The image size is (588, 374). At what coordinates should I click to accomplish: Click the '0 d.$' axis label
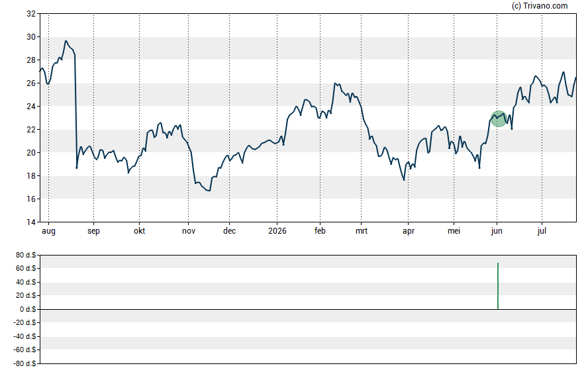pos(28,309)
